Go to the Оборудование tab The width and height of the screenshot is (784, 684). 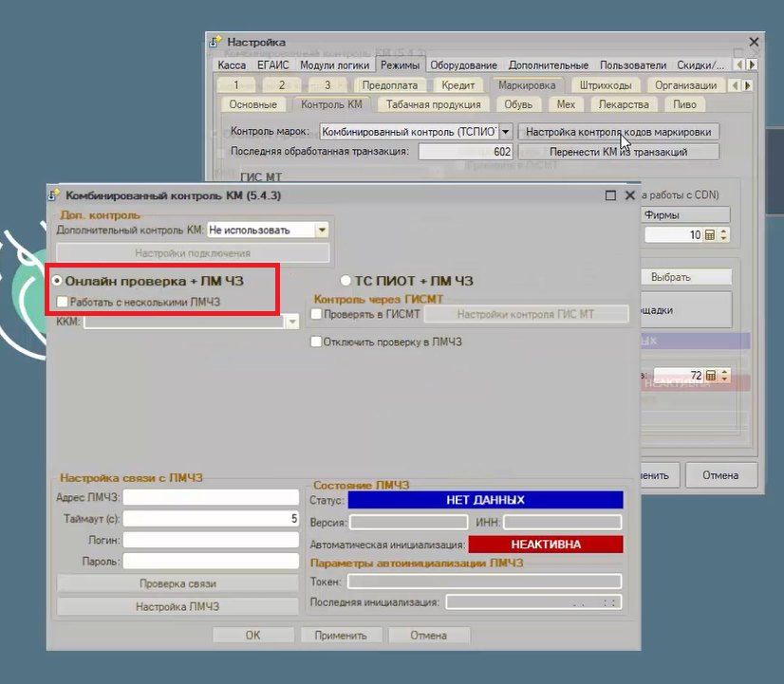463,65
